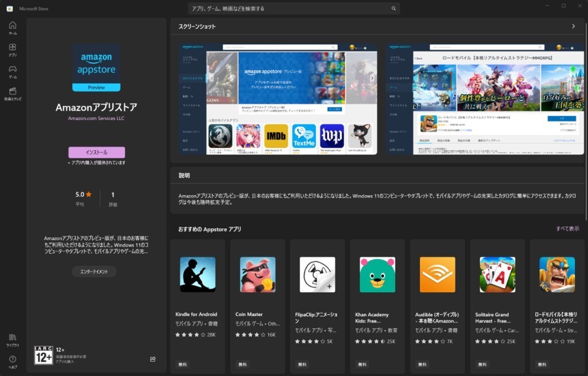
Task: Click the Amazon.com Services LLC publisher link
Action: (x=95, y=119)
